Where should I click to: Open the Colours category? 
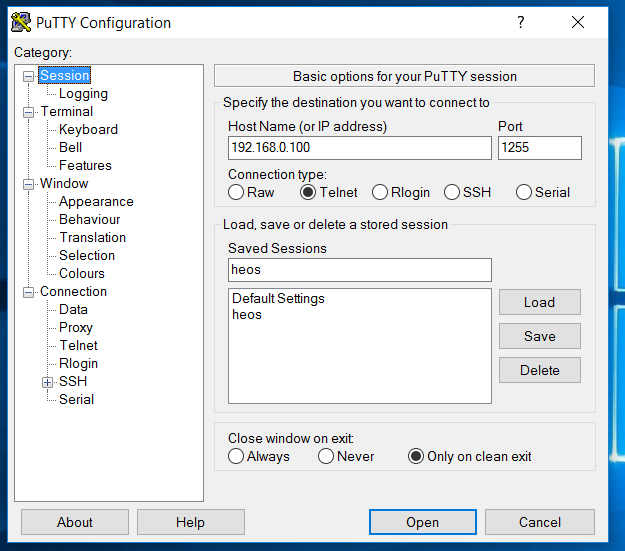tap(82, 274)
